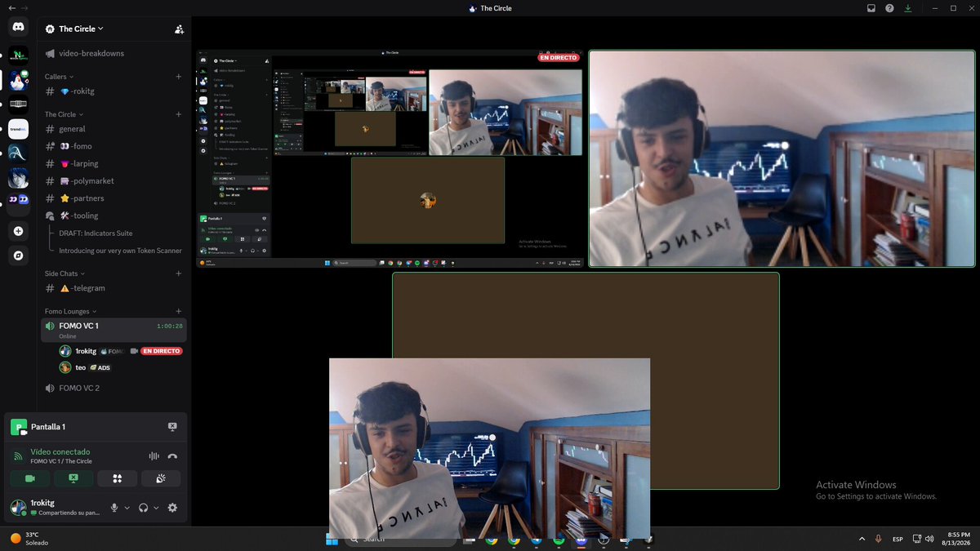Select the large webcam video tile

pyautogui.click(x=782, y=159)
